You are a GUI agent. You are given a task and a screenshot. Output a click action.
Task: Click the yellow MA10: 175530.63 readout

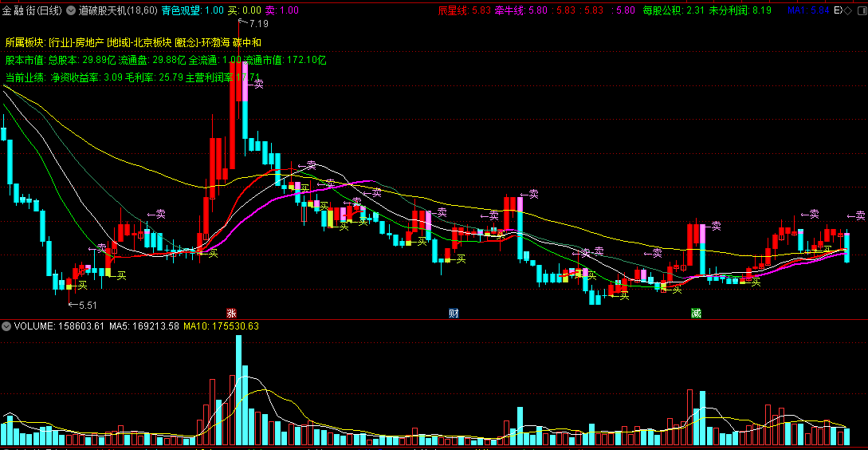click(x=222, y=326)
